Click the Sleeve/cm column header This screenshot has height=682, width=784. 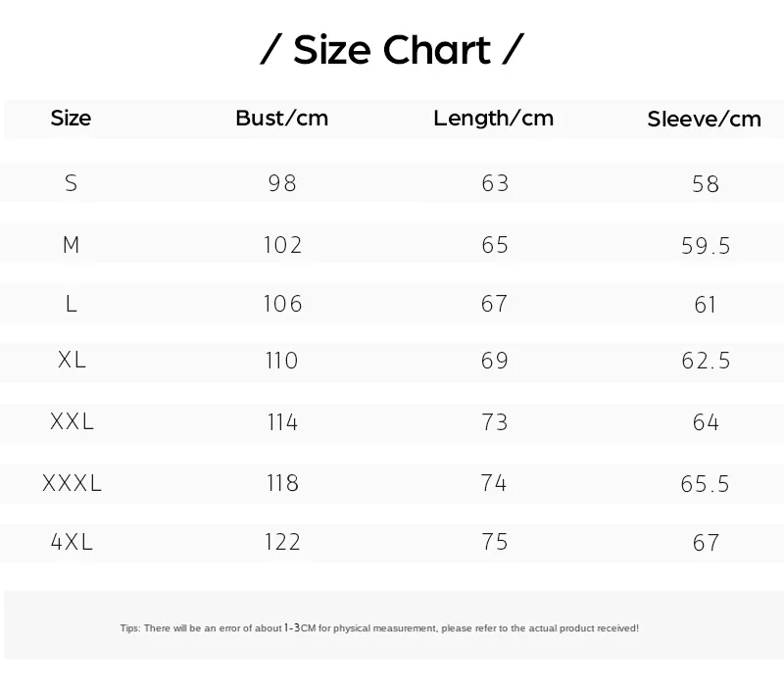[705, 120]
